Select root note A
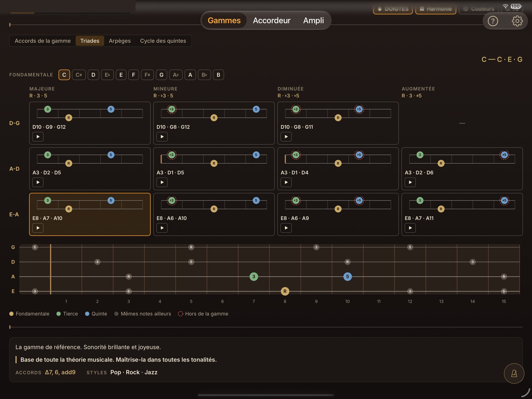The image size is (532, 399). [190, 75]
